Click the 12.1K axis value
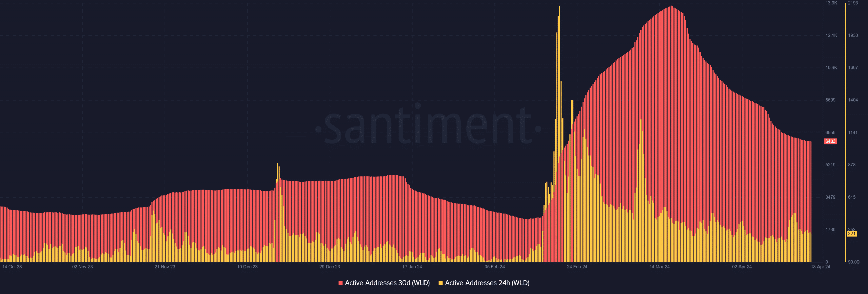 tap(831, 35)
